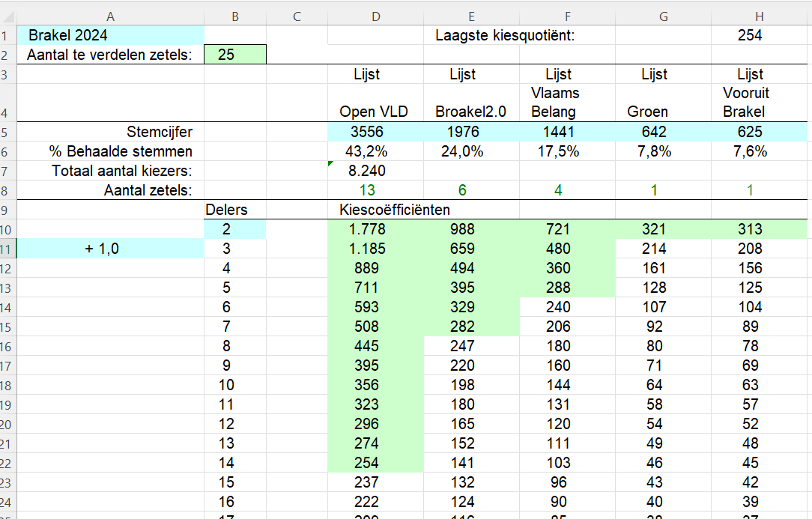The height and width of the screenshot is (519, 812).
Task: Click the row 11 header
Action: pyautogui.click(x=7, y=249)
